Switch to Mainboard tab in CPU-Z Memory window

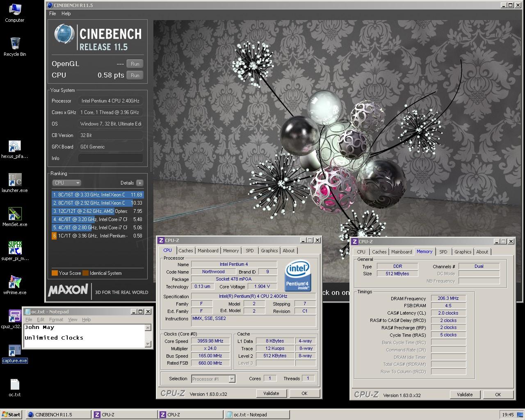(402, 252)
